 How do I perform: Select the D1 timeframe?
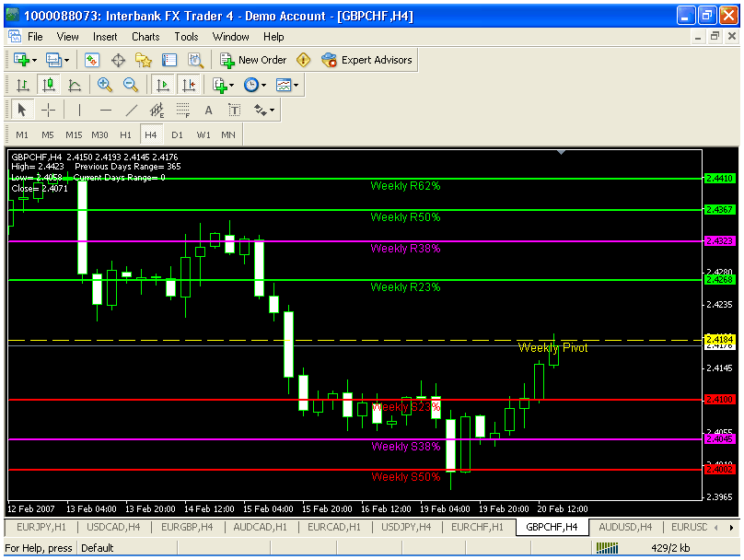(177, 134)
